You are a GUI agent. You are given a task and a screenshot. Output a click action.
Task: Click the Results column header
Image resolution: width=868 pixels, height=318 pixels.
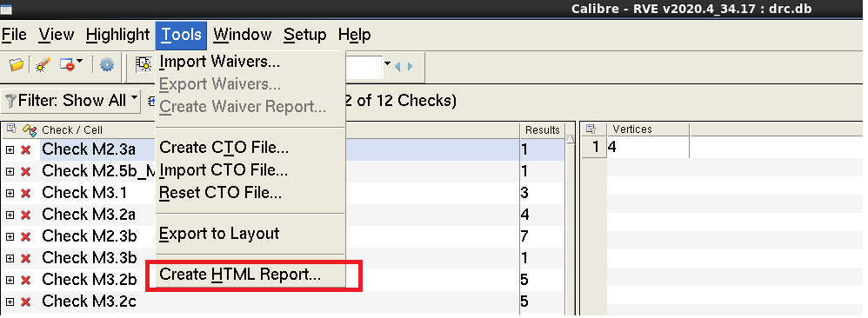pyautogui.click(x=543, y=130)
